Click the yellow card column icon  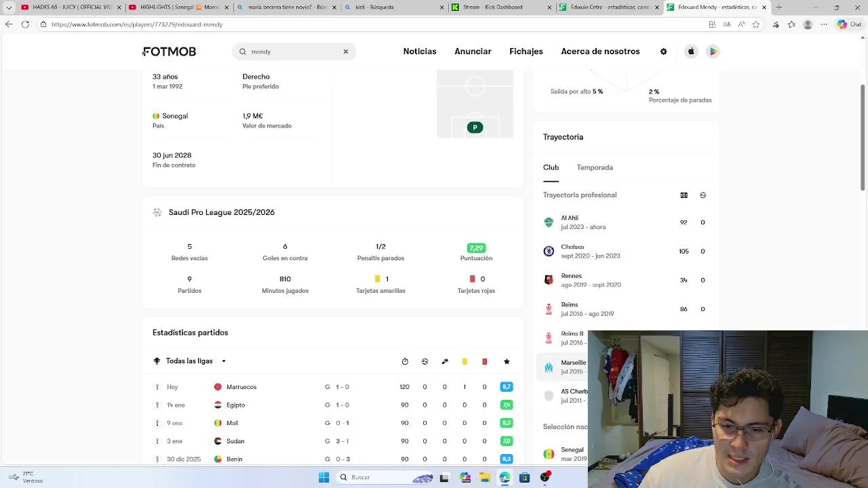point(465,361)
